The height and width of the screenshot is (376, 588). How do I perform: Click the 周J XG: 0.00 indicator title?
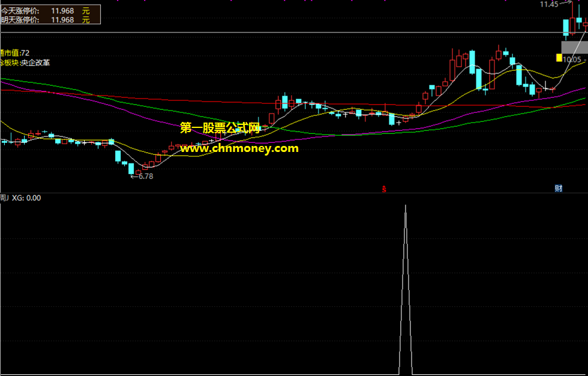point(20,198)
